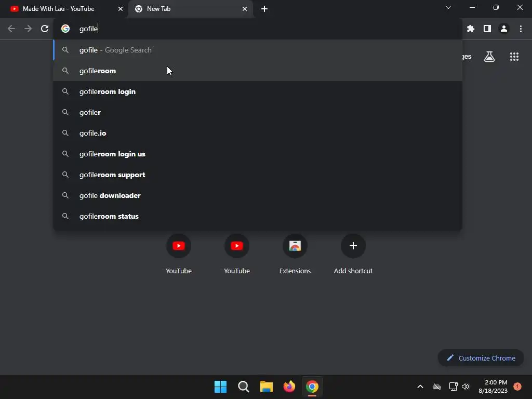532x399 pixels.
Task: Open the Chrome profile avatar menu
Action: tap(504, 29)
